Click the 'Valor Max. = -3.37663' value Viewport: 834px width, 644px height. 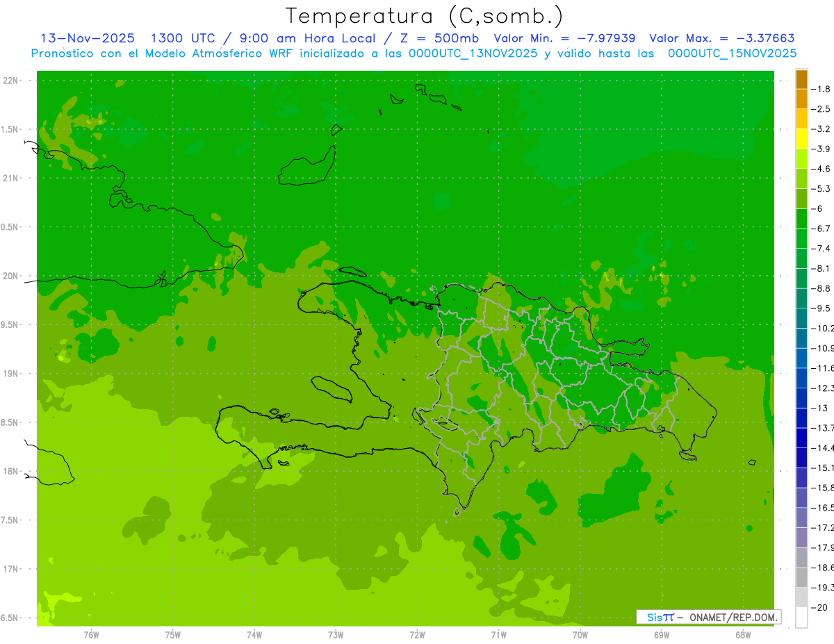click(x=721, y=39)
